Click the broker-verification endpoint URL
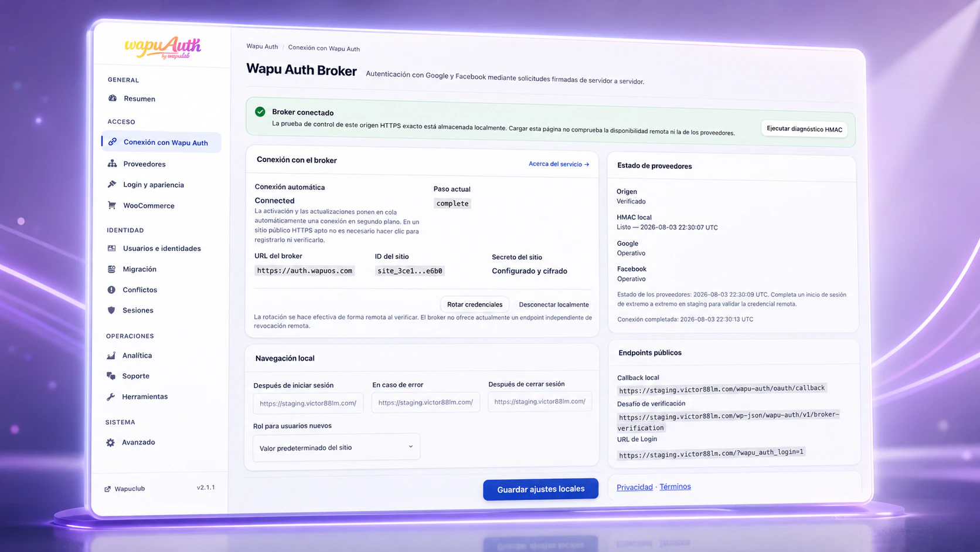The width and height of the screenshot is (980, 552). coord(729,421)
